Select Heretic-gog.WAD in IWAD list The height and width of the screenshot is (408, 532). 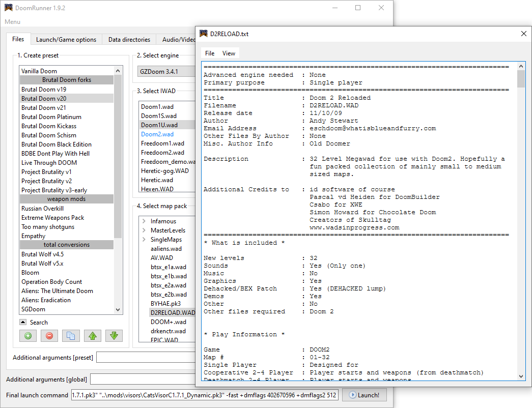tap(167, 170)
